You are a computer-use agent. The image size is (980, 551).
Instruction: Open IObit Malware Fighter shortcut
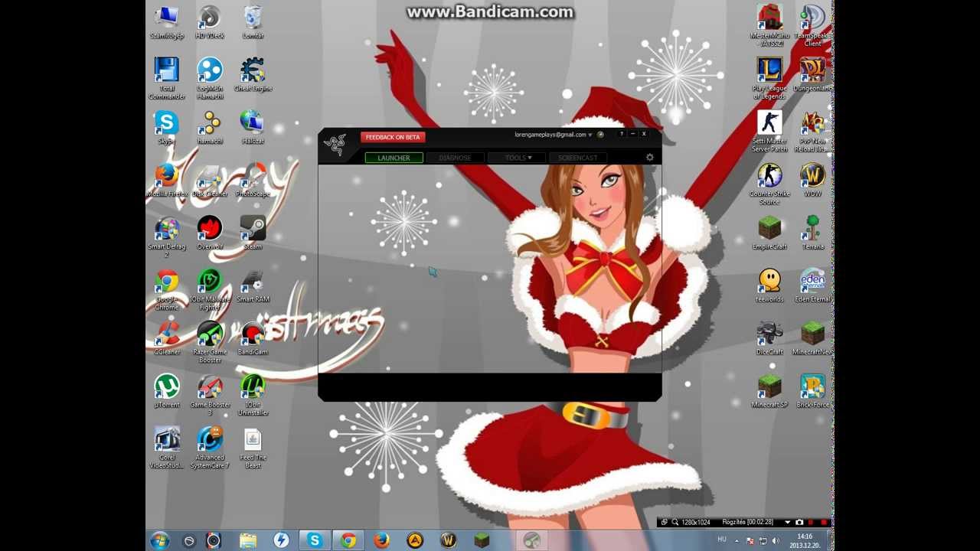click(x=210, y=290)
